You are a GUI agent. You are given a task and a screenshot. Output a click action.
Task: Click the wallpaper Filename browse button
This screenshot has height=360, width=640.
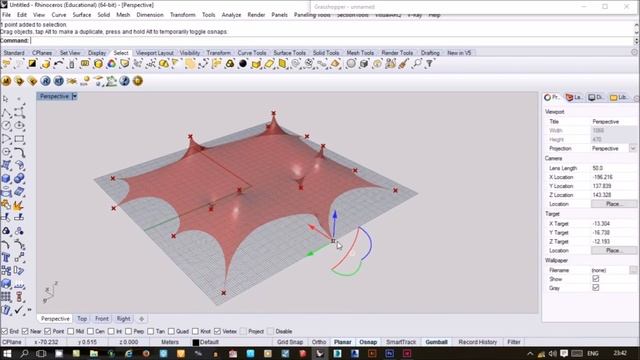coord(633,270)
